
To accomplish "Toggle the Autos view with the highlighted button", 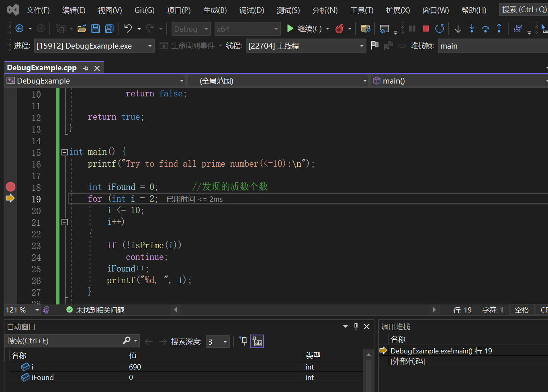I will click(x=257, y=341).
